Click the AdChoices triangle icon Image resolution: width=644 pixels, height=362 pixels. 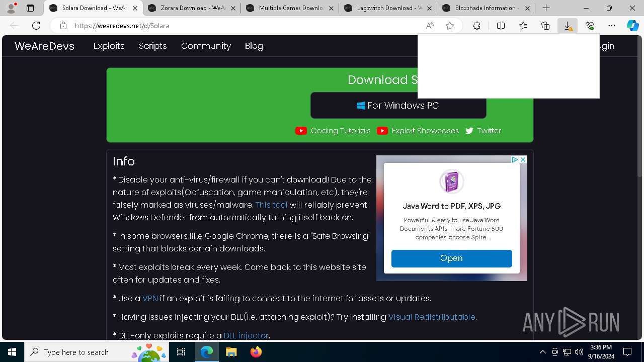[x=515, y=159]
